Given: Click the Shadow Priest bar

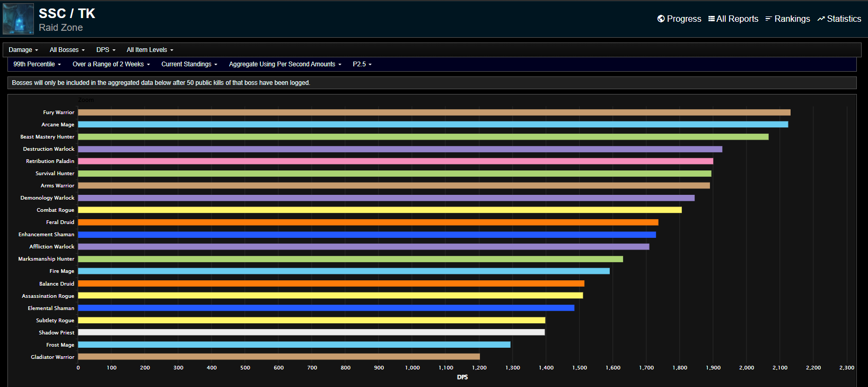Looking at the screenshot, I should tap(311, 332).
